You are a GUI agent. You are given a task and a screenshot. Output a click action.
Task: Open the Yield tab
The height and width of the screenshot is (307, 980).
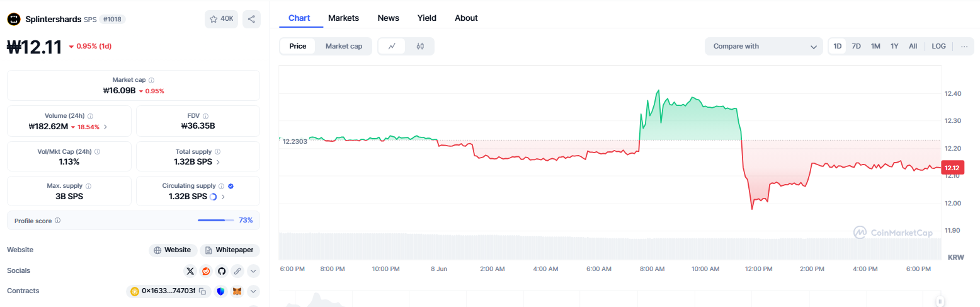pos(426,18)
